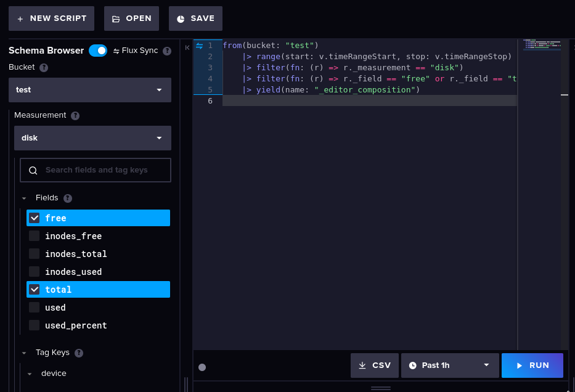Open the Past 1h time range dropdown
Viewport: 575px width, 392px height.
click(450, 365)
